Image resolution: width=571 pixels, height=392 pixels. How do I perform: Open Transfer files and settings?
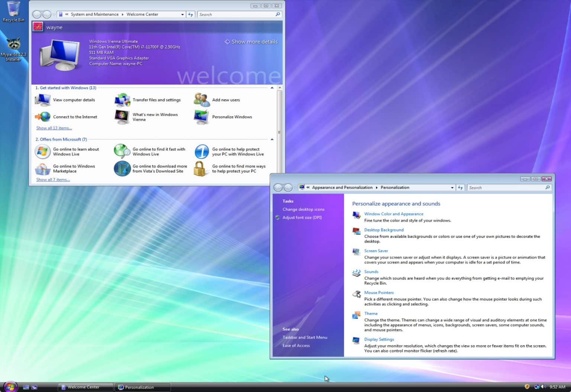pyautogui.click(x=122, y=100)
